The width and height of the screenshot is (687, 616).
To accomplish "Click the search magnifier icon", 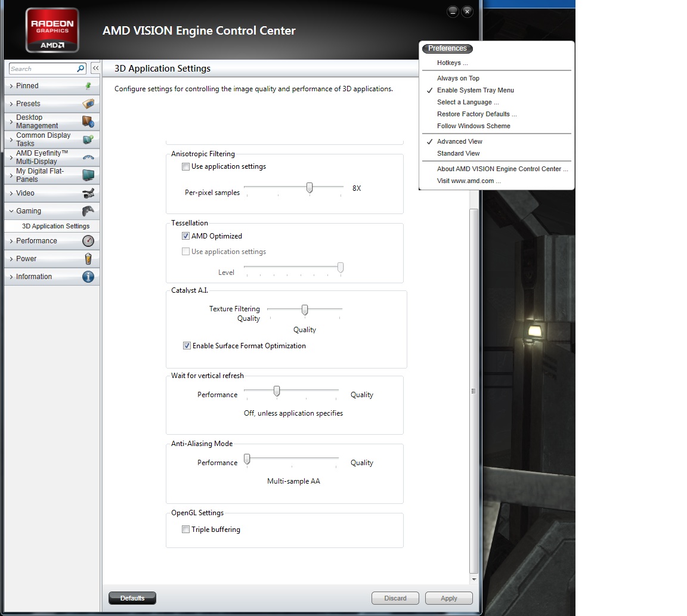I will (81, 69).
